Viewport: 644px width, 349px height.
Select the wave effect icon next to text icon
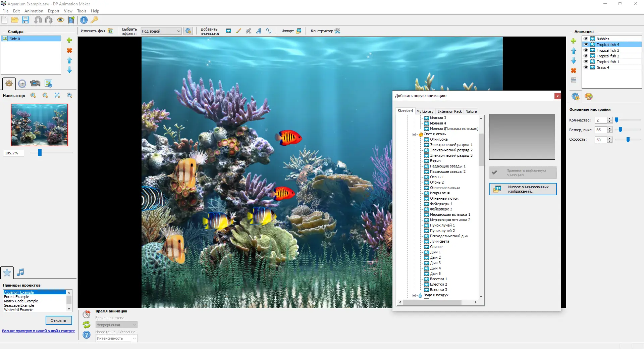pos(268,31)
